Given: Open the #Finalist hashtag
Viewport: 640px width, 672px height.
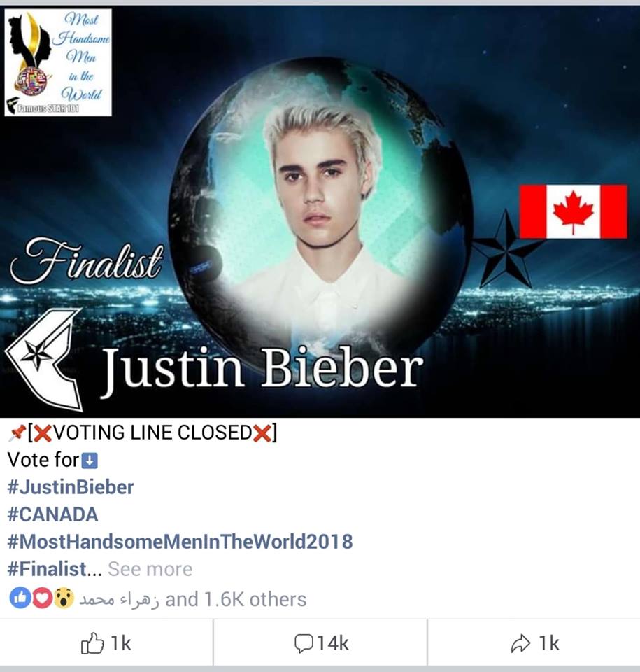Looking at the screenshot, I should 47,569.
